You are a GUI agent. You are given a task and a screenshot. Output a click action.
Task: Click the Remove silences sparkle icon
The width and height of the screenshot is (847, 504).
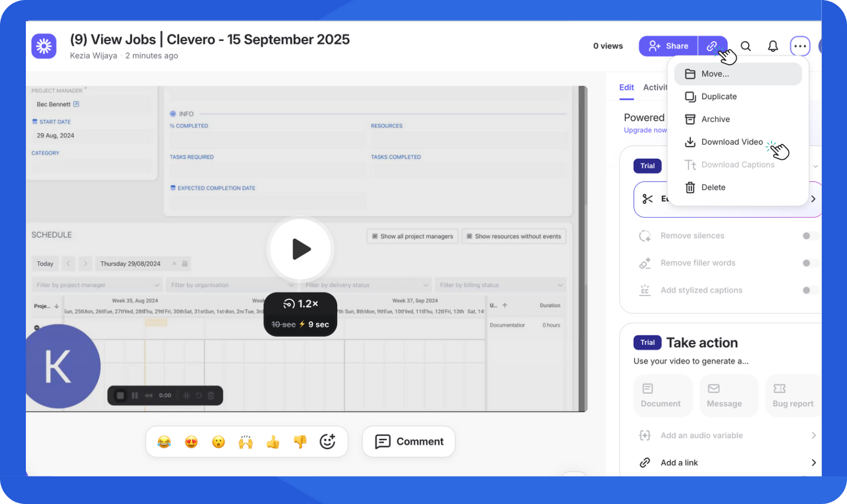645,236
